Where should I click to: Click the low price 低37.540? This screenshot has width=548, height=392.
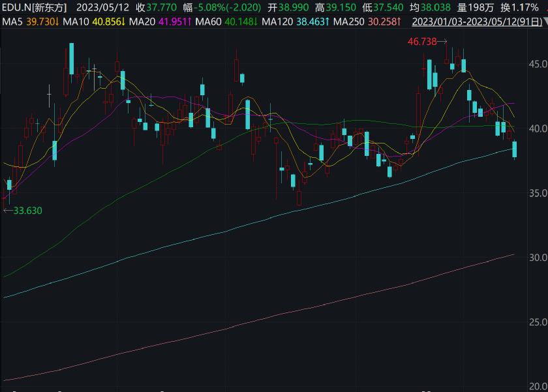click(x=383, y=7)
